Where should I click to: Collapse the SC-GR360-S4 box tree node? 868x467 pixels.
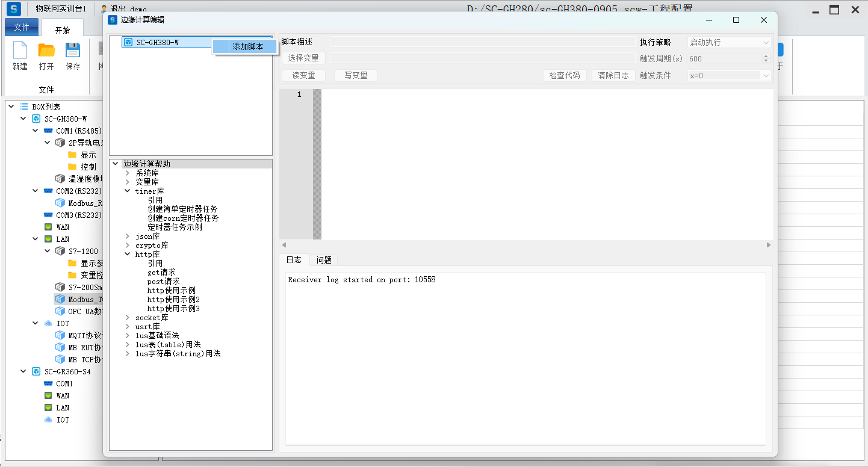click(x=23, y=372)
